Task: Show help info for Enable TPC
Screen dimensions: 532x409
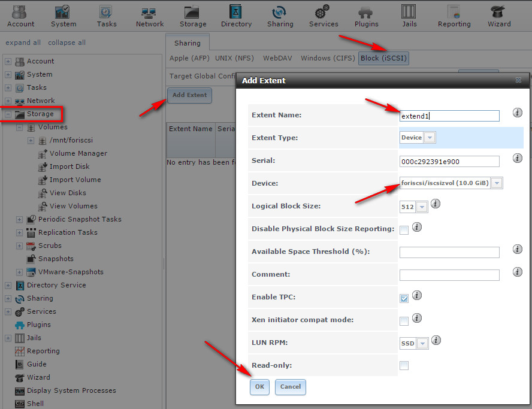Action: pyautogui.click(x=416, y=295)
